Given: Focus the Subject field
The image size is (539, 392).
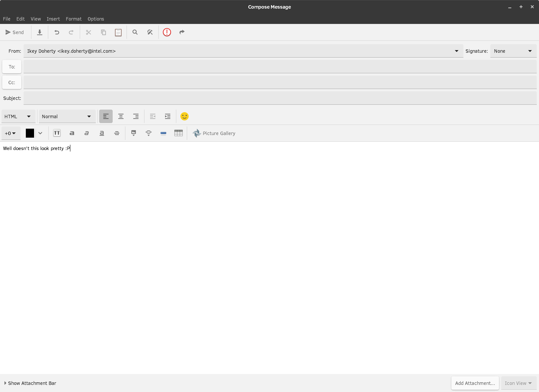Looking at the screenshot, I should point(280,98).
